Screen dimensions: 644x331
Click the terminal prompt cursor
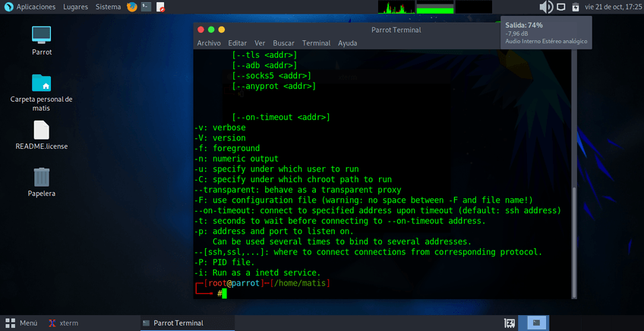pos(224,293)
